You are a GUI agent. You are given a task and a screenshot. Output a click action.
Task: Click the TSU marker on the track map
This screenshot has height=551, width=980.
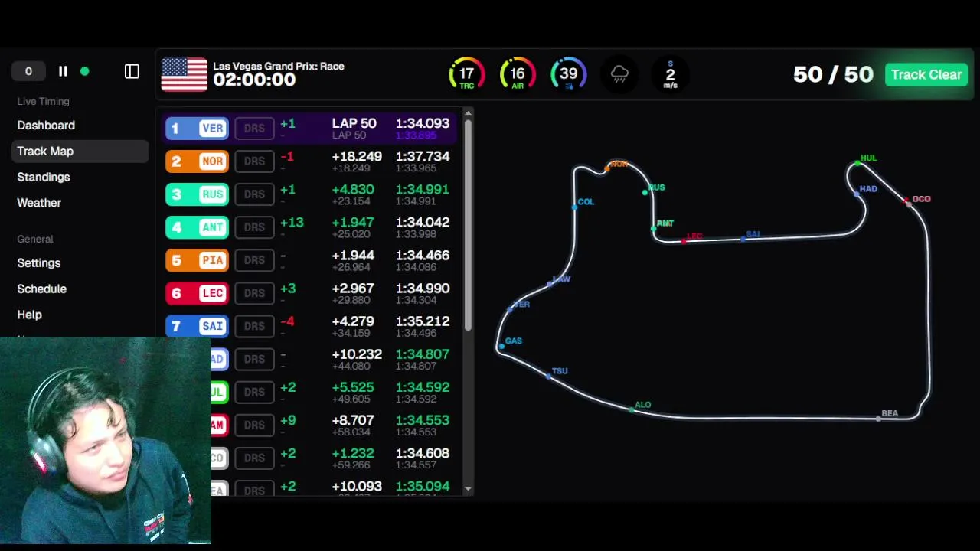(549, 375)
